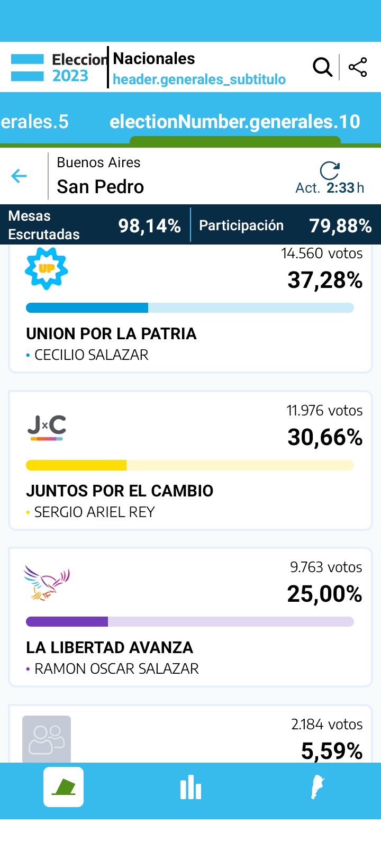Tap the Union por la Patria logo
This screenshot has width=381, height=868.
47,269
